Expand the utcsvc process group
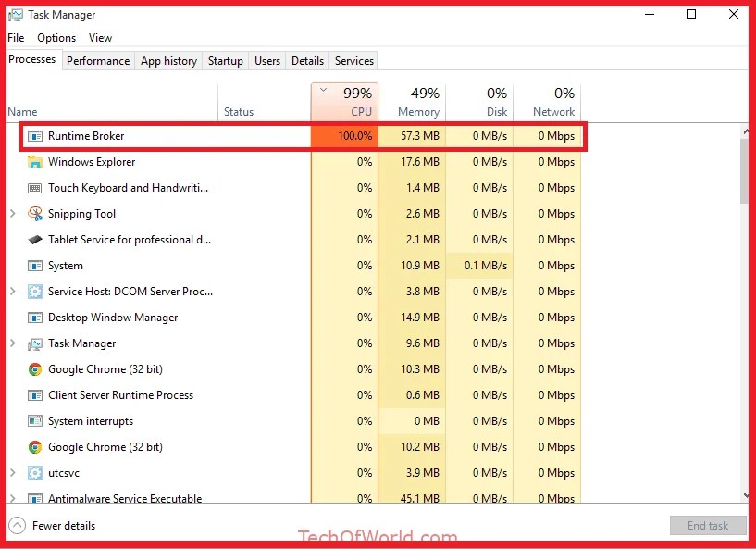This screenshot has height=549, width=756. pos(11,472)
